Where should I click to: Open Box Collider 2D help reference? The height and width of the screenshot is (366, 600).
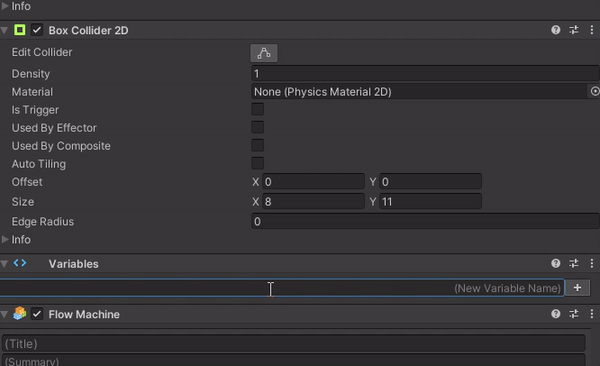click(x=556, y=30)
